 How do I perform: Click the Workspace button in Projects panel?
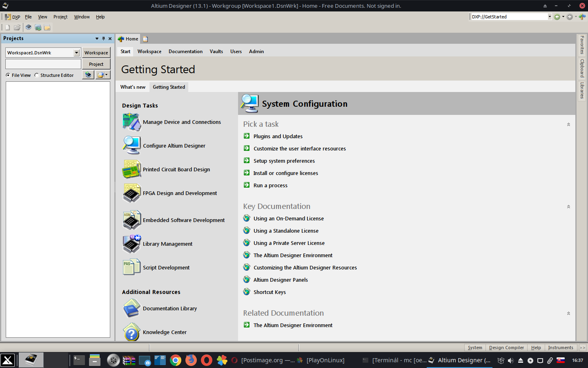coord(96,53)
